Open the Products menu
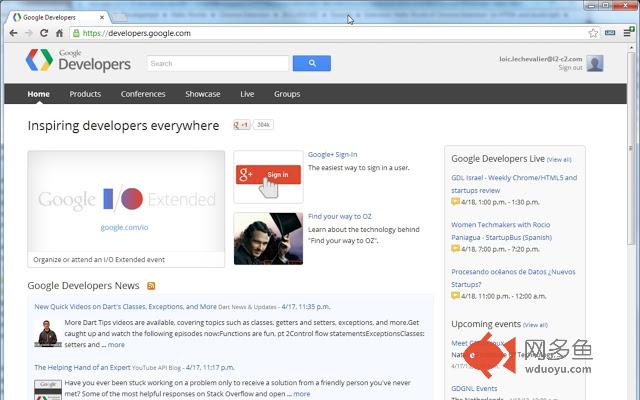The image size is (640, 400). point(85,94)
